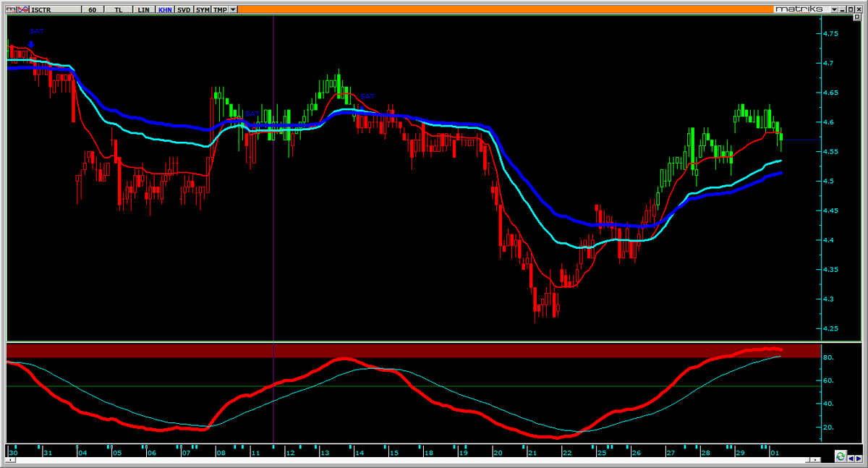Click the SAT label near date 14
868x468 pixels.
tap(368, 95)
